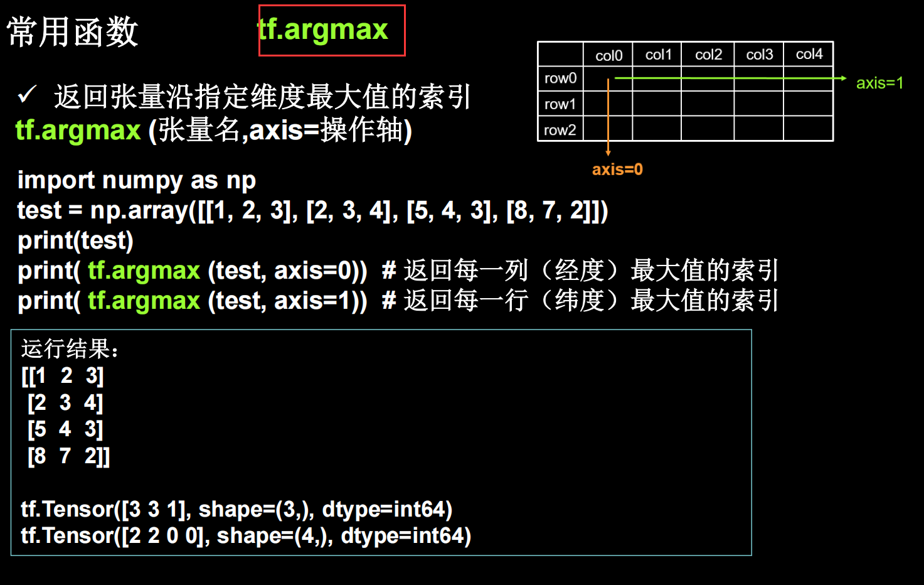Viewport: 924px width, 585px height.
Task: Click the row2 table label
Action: (560, 130)
